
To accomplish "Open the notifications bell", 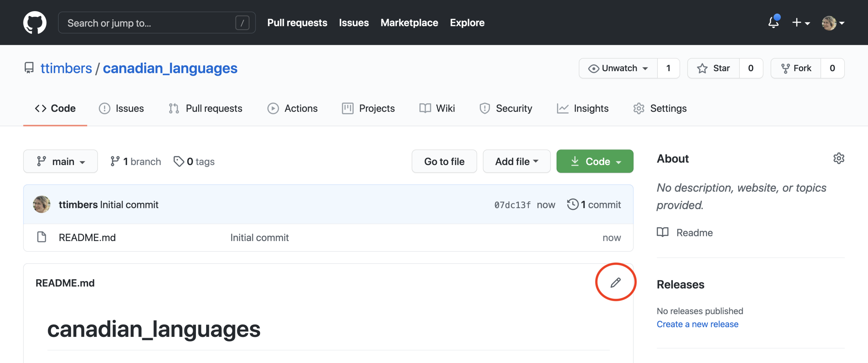I will click(773, 22).
